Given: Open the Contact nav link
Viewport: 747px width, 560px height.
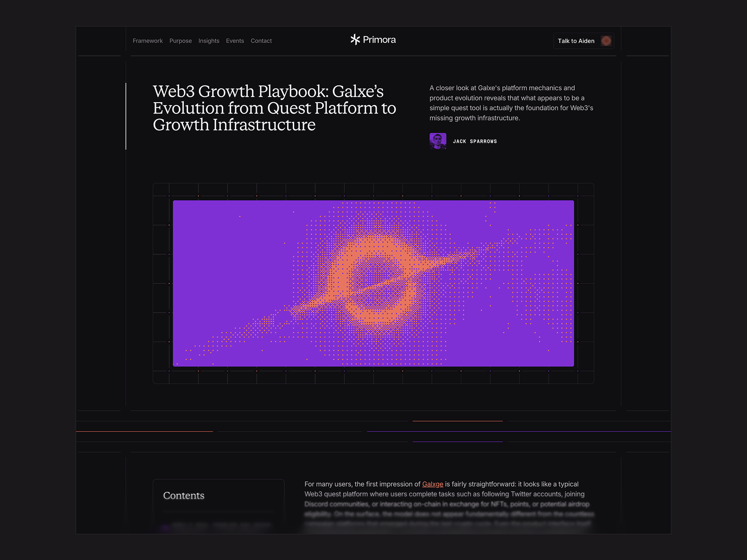Looking at the screenshot, I should pyautogui.click(x=261, y=41).
